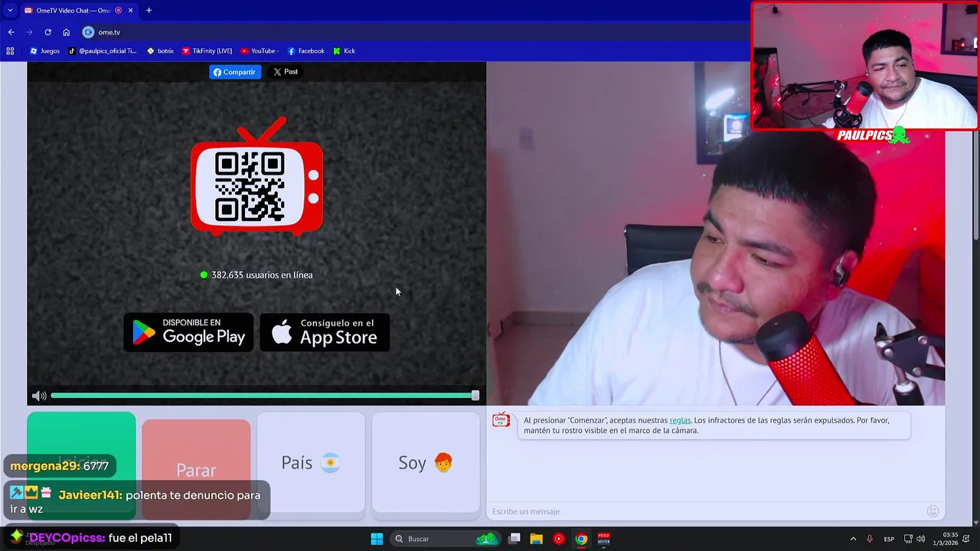This screenshot has width=980, height=551.
Task: Open File Explorer from the taskbar
Action: [x=537, y=539]
